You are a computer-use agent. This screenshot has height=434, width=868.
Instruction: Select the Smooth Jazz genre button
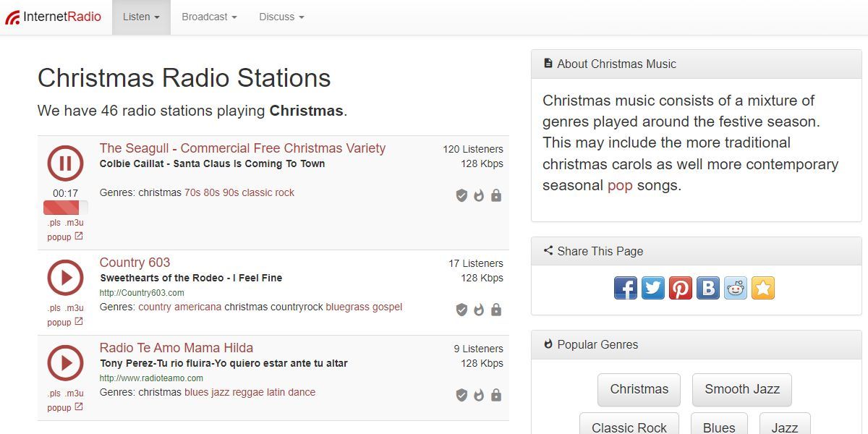click(741, 389)
